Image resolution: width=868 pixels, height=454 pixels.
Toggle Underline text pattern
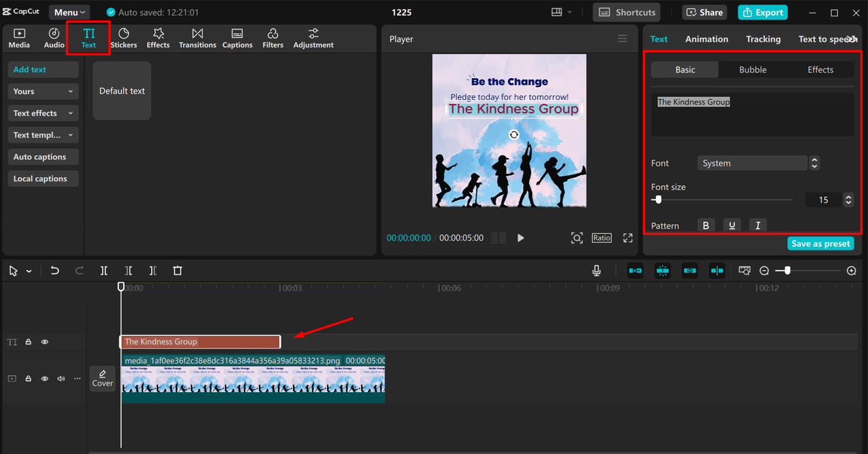[732, 225]
